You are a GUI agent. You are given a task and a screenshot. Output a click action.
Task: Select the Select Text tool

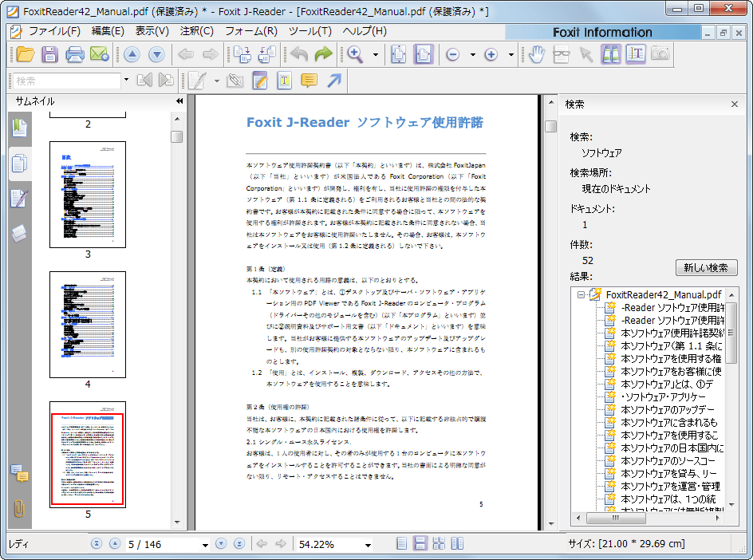635,53
